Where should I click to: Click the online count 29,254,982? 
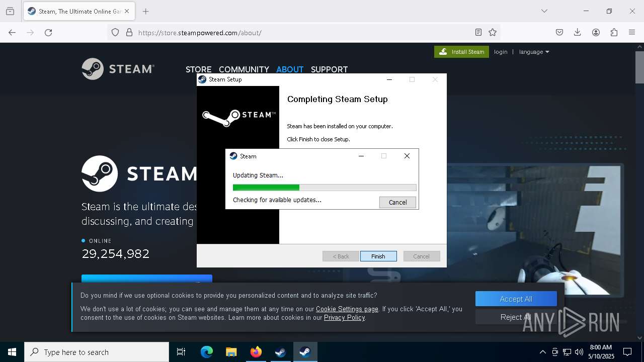tap(116, 254)
